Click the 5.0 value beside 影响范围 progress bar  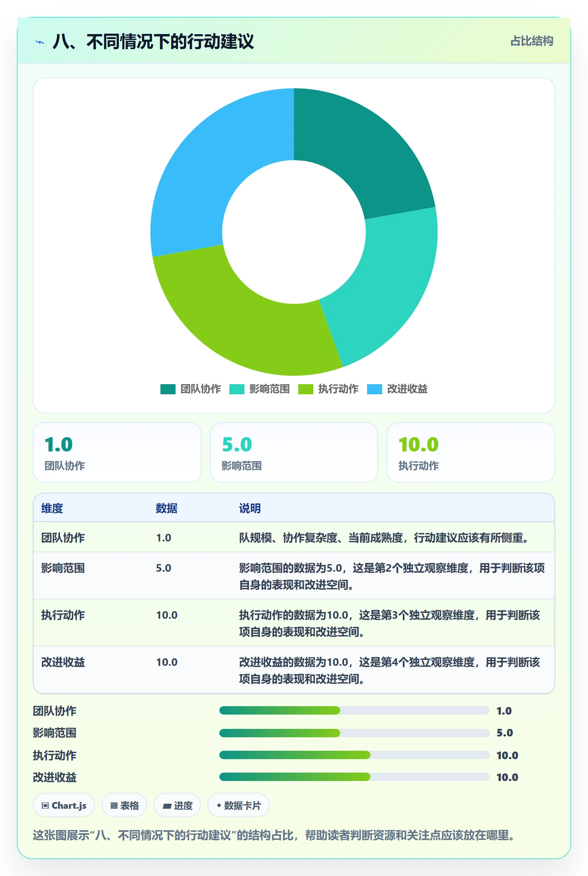(x=504, y=733)
